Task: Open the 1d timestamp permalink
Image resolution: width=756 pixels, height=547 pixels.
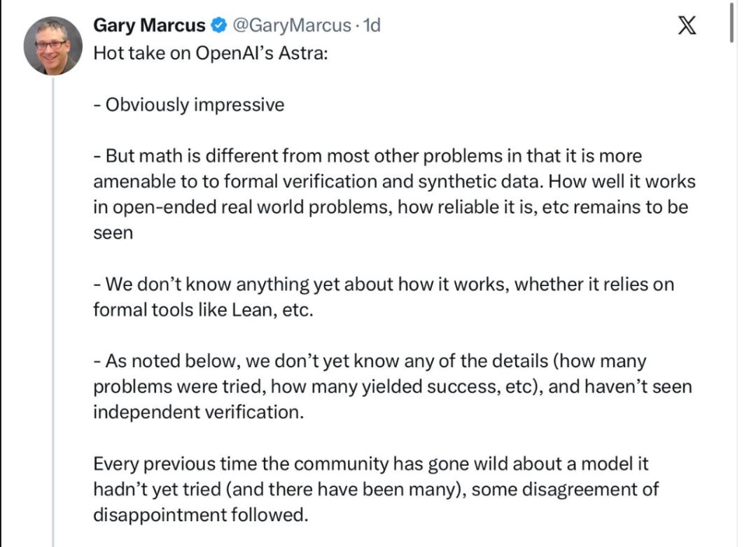Action: tap(372, 25)
